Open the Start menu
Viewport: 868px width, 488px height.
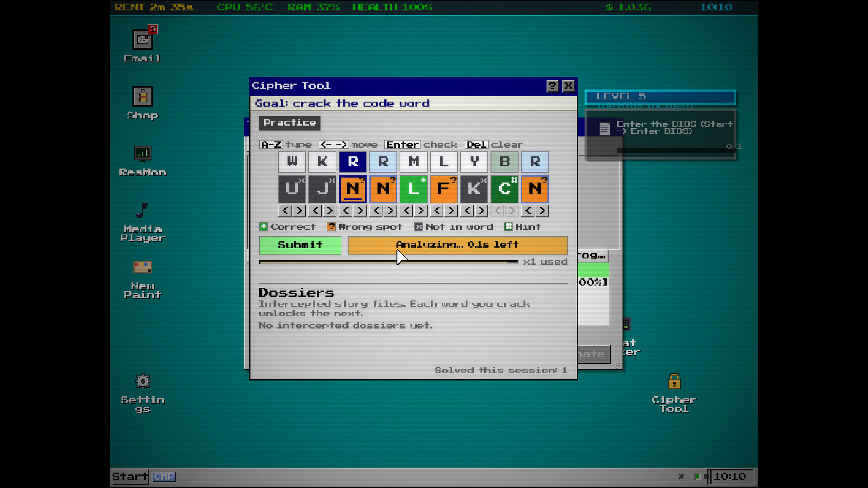click(130, 477)
